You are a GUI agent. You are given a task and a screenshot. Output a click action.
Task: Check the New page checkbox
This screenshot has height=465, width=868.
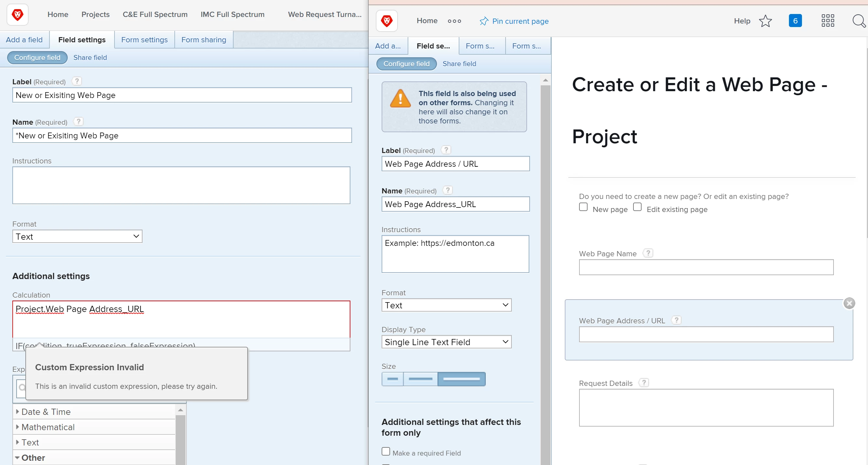point(583,207)
